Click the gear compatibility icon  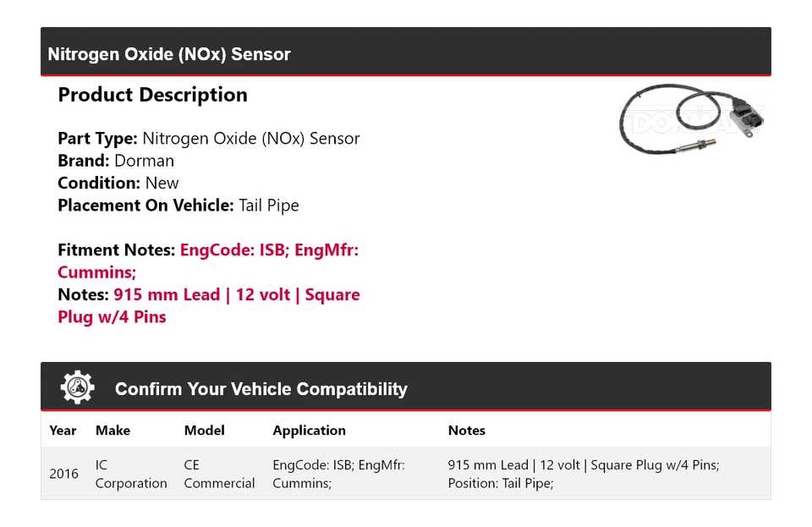(77, 388)
